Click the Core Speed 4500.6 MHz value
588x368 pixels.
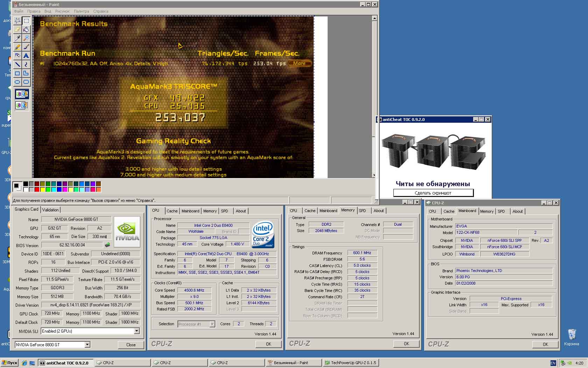point(194,290)
